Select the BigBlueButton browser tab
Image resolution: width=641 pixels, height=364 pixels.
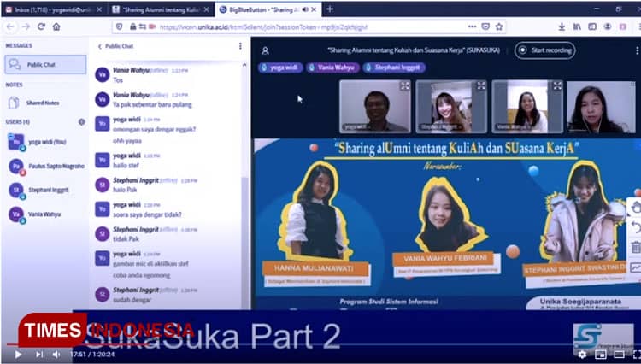coord(268,9)
